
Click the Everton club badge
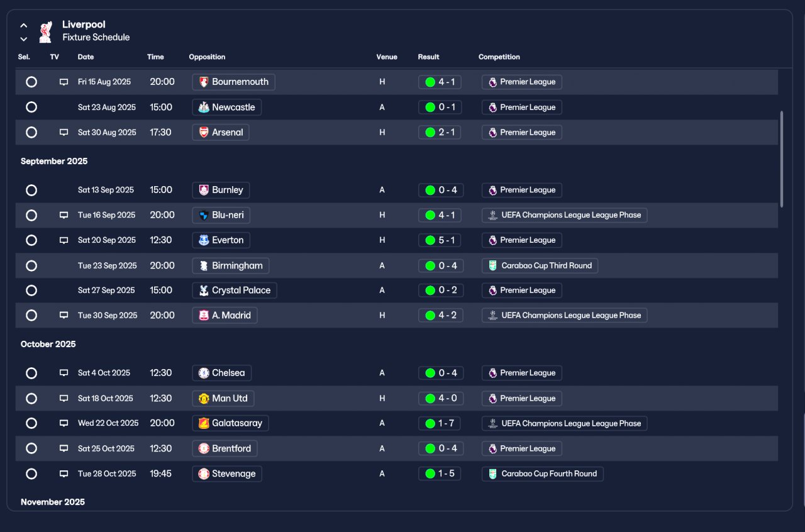pos(204,240)
